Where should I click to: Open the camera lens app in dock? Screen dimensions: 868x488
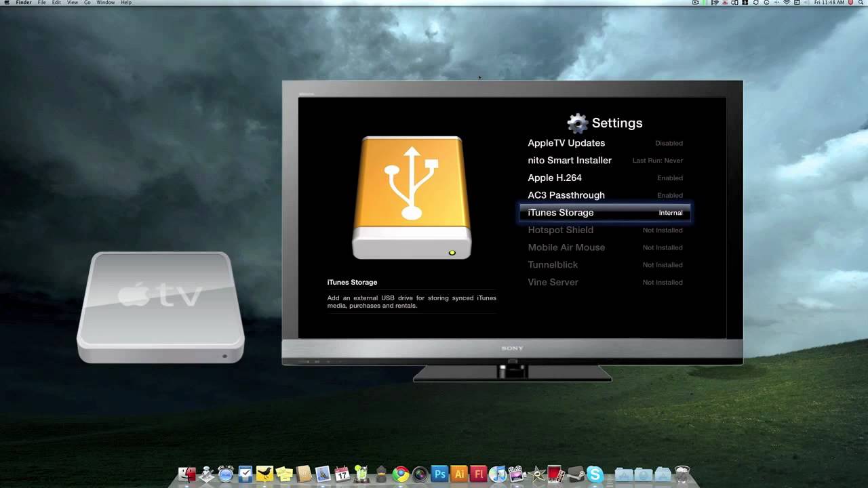[420, 474]
